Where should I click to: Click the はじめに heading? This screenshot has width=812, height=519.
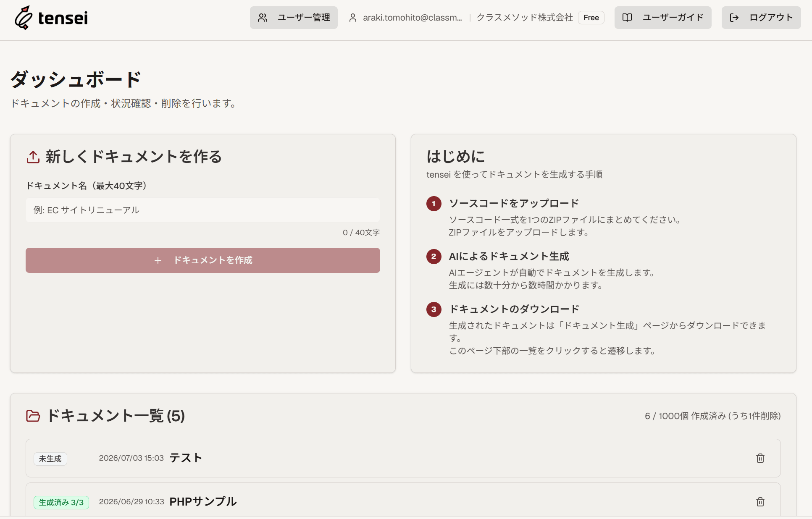point(456,157)
